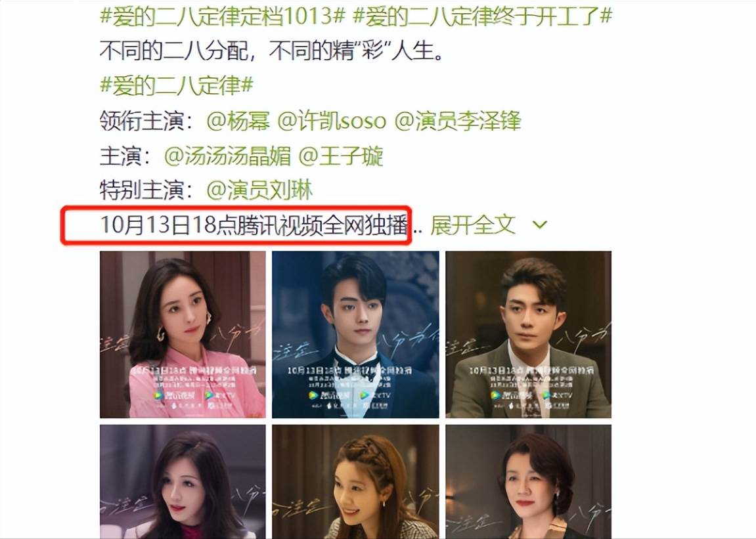This screenshot has height=539, width=756.
Task: Click the 不同的二八分配 description line
Action: [x=271, y=51]
